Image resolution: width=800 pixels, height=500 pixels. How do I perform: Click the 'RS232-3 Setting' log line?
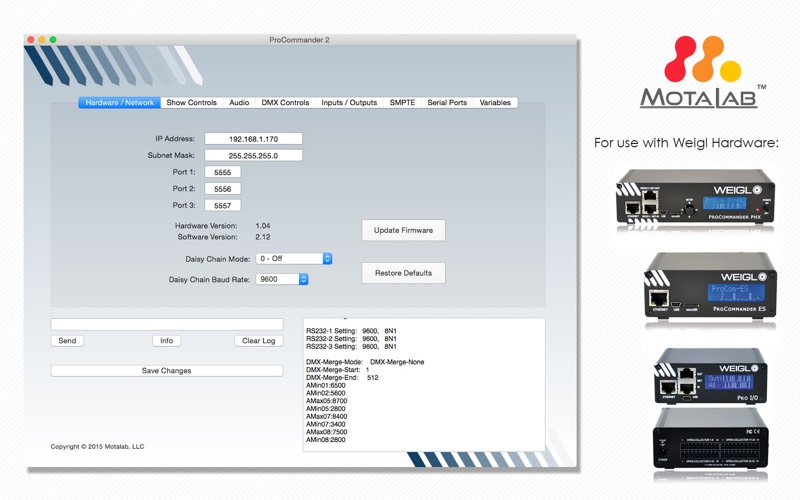click(351, 346)
